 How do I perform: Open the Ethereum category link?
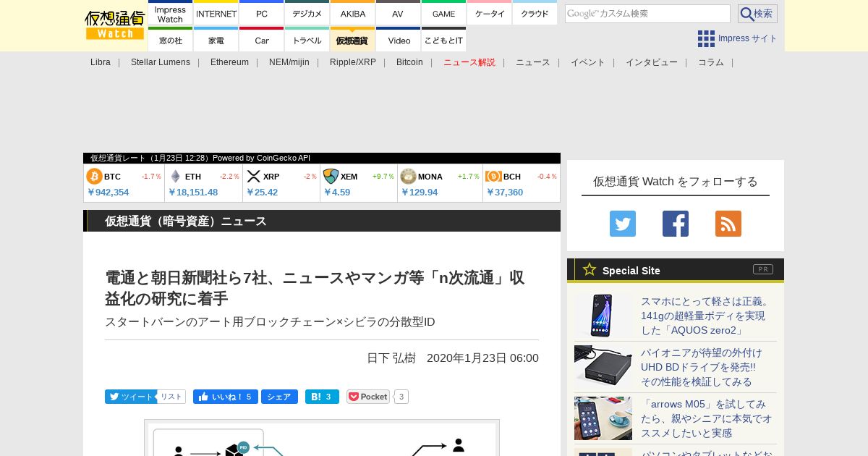pos(229,62)
